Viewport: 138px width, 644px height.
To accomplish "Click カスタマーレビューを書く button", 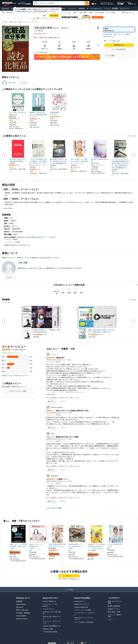I will click(x=18, y=391).
